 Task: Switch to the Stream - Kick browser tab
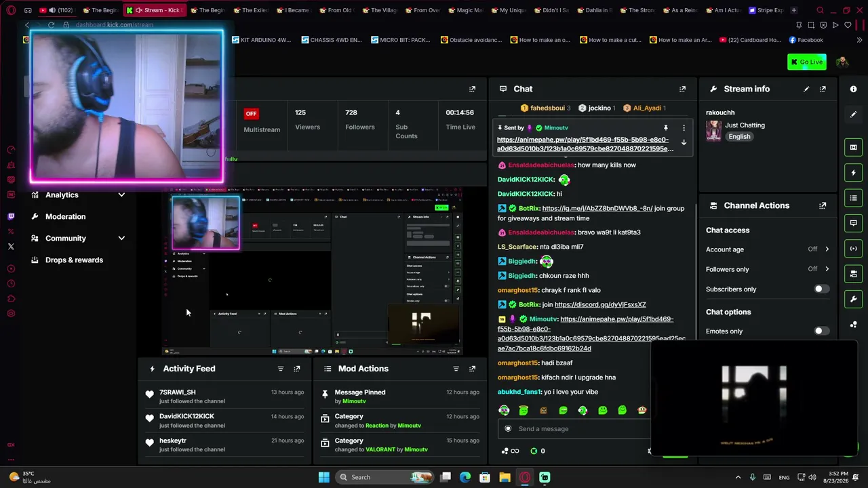pos(156,10)
